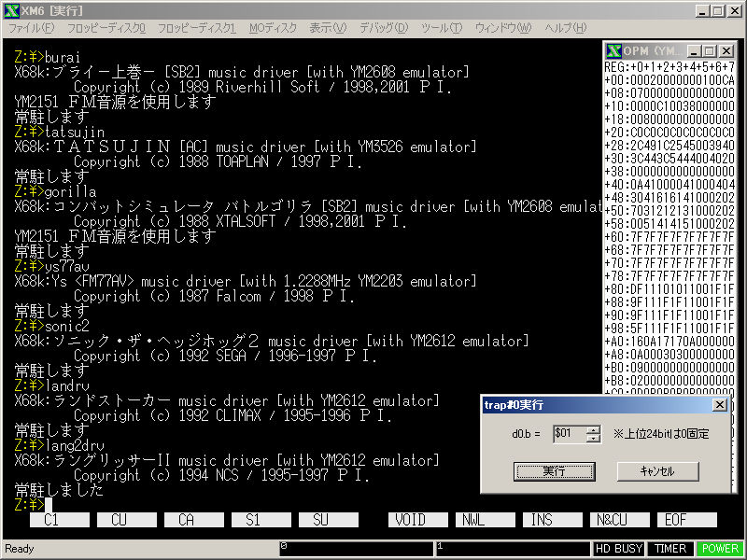Maximize the OPM register window
Screen dimensions: 747x560
click(x=710, y=50)
